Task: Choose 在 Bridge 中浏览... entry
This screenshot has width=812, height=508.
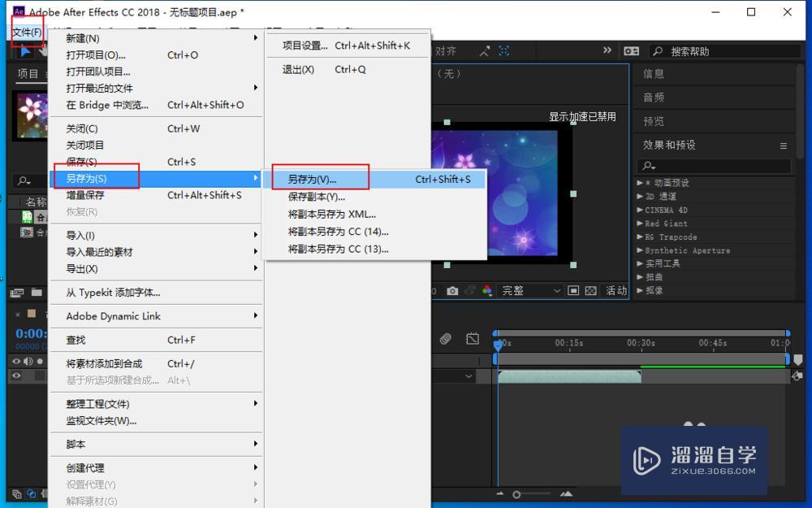Action: coord(157,105)
